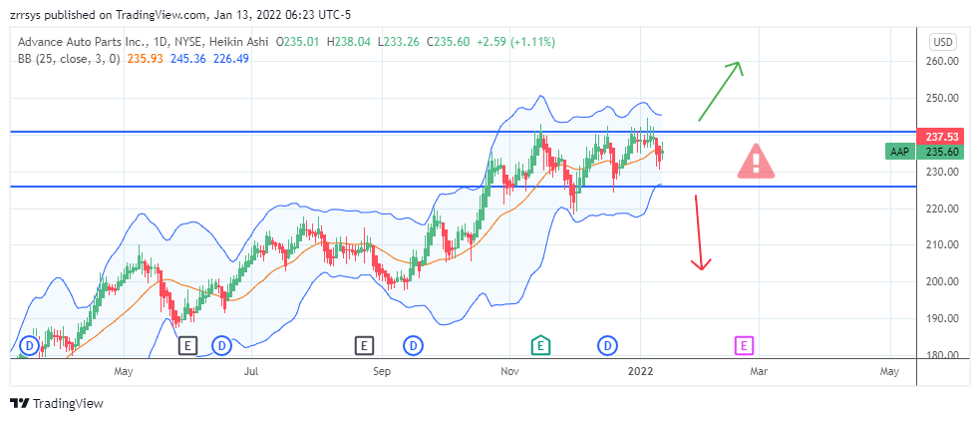The image size is (980, 421).
Task: Click the black earnings E marker after May
Action: tap(187, 345)
